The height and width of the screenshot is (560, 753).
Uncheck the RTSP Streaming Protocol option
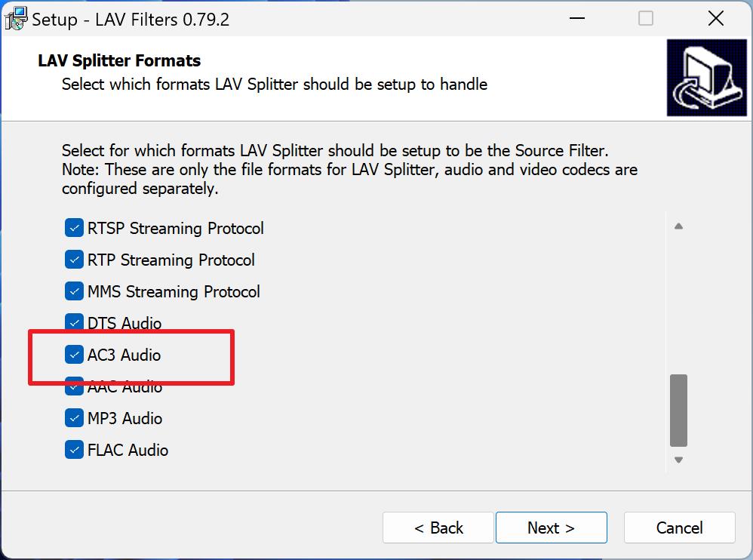73,228
